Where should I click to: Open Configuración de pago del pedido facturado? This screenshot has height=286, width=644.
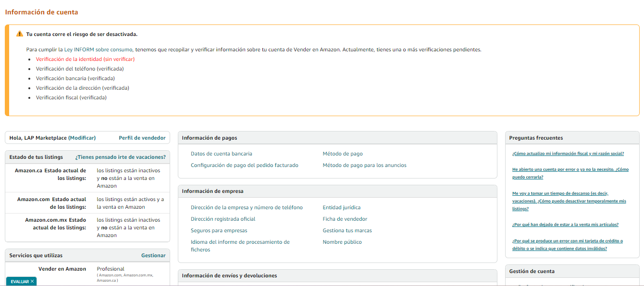click(245, 165)
